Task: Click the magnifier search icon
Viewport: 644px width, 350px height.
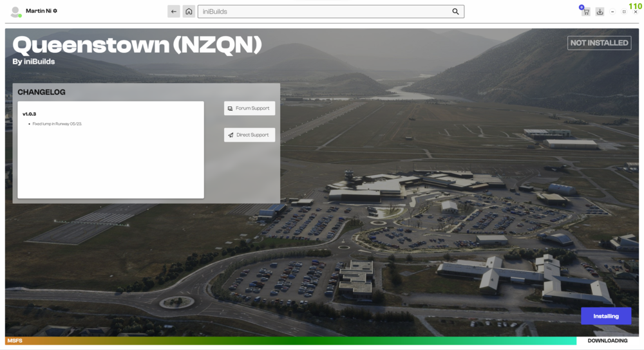Action: click(x=455, y=12)
